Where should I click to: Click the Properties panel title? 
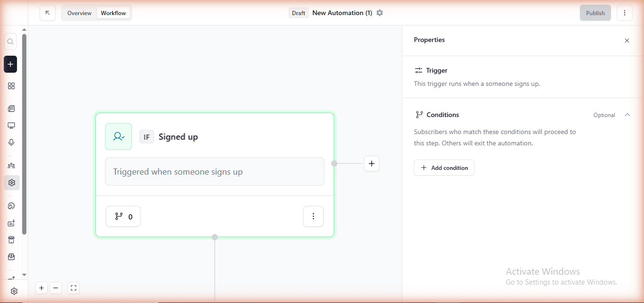pos(429,40)
